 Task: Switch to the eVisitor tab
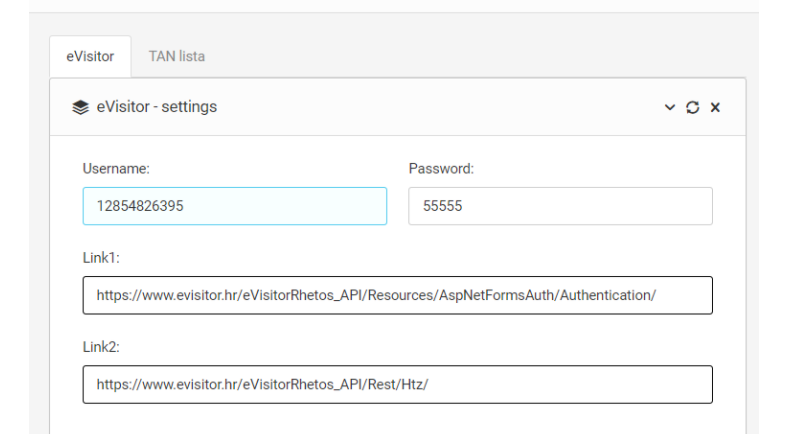[90, 56]
